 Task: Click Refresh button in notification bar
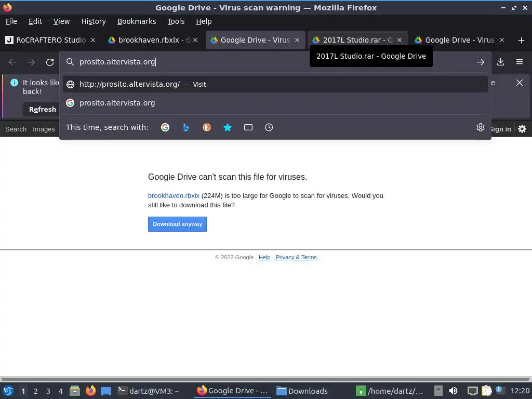pos(42,109)
